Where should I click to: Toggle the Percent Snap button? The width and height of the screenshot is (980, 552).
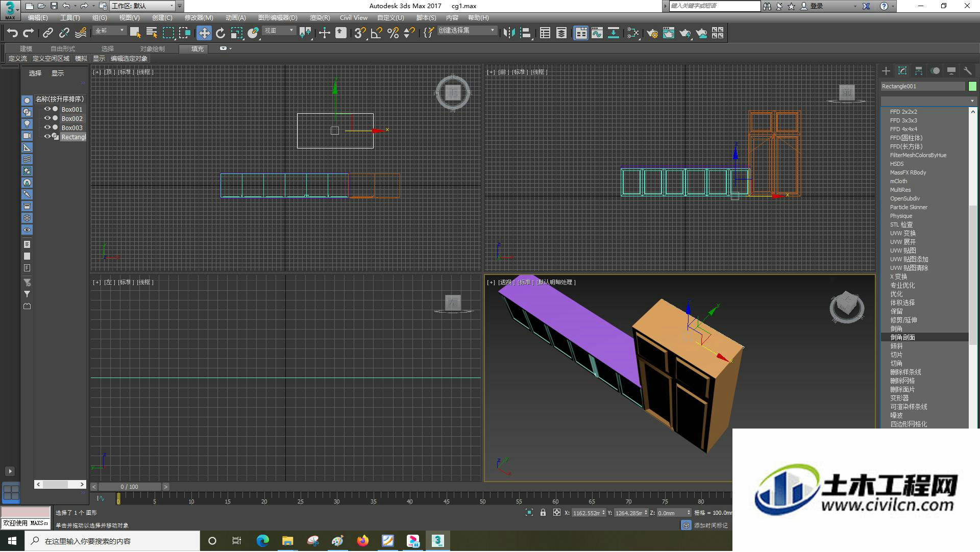[393, 33]
